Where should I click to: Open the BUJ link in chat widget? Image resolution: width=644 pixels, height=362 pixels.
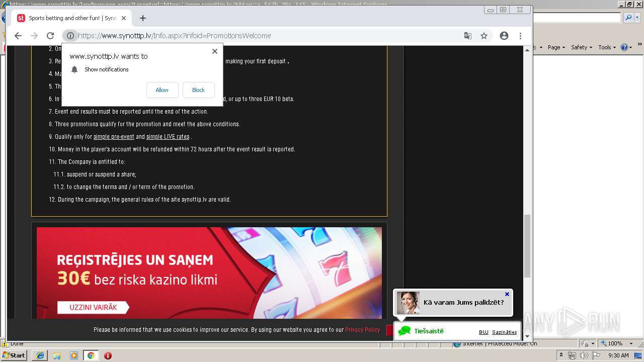484,332
